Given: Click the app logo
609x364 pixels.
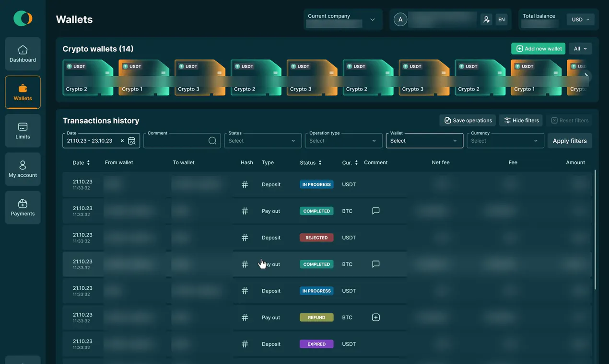Looking at the screenshot, I should click(x=23, y=19).
